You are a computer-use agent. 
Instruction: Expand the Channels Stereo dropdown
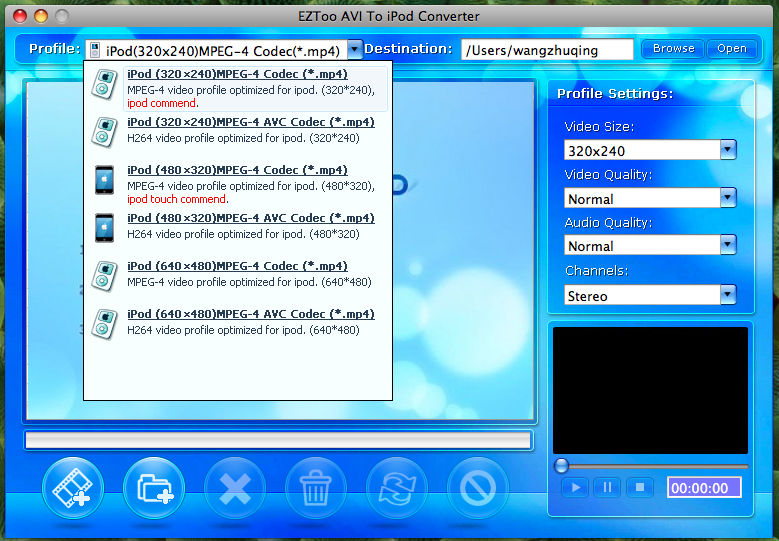coord(727,295)
